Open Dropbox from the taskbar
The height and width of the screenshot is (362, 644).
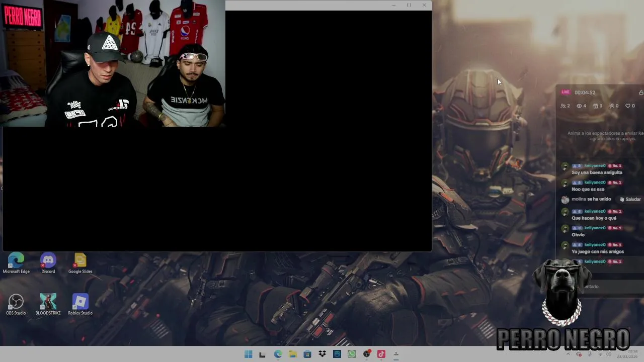(x=322, y=354)
